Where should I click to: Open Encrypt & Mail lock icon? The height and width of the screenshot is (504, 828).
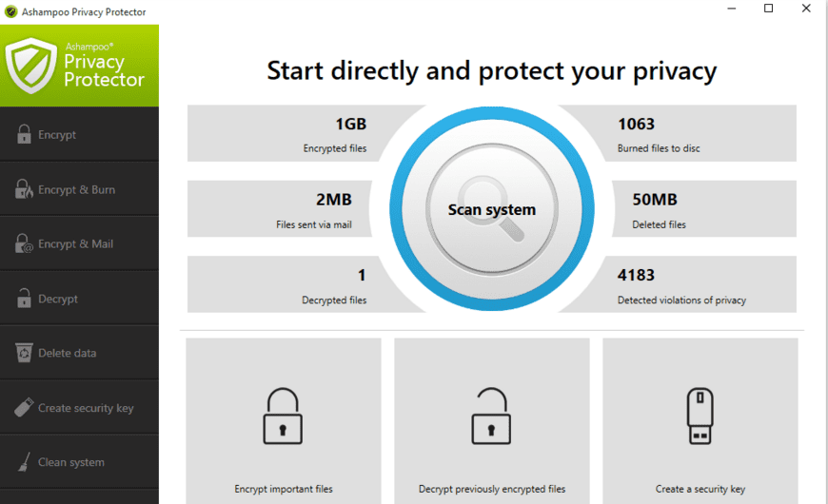(x=24, y=243)
